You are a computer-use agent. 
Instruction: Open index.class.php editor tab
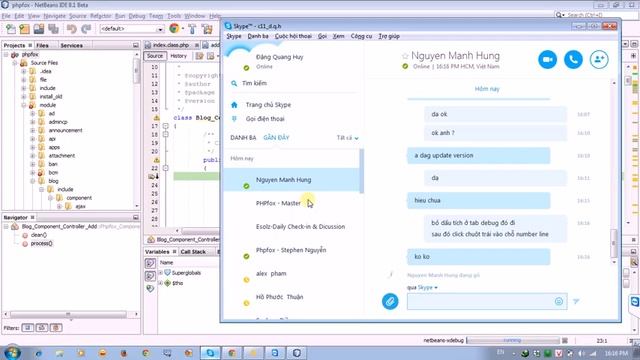(171, 45)
